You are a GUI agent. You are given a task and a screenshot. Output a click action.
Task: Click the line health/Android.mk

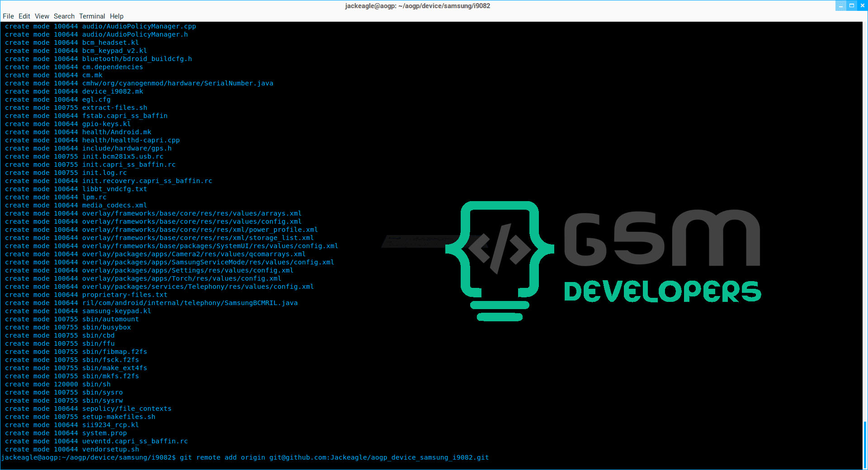78,132
